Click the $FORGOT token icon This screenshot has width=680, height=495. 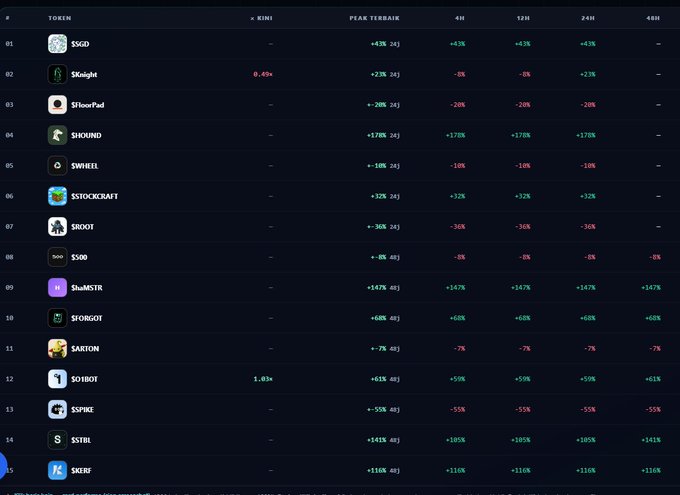coord(57,318)
